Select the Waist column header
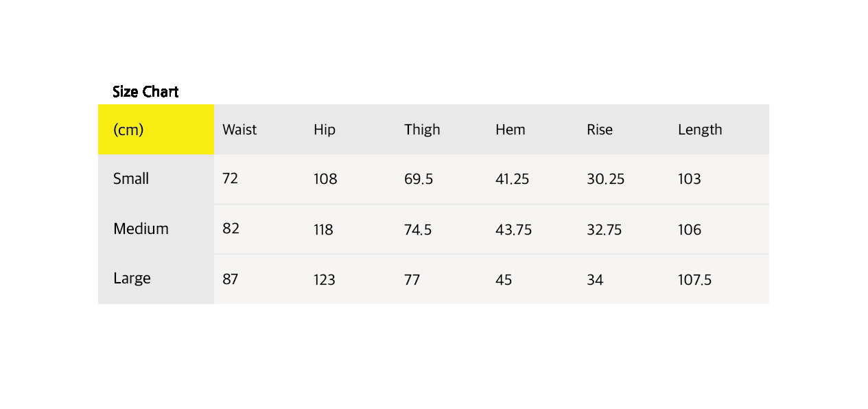This screenshot has width=868, height=409. point(239,130)
